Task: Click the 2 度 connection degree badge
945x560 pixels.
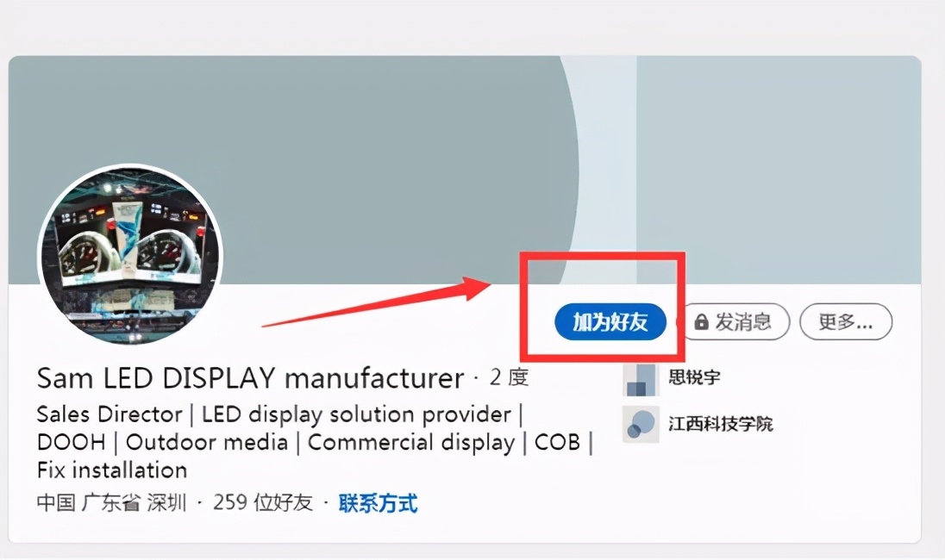Action: coord(509,377)
